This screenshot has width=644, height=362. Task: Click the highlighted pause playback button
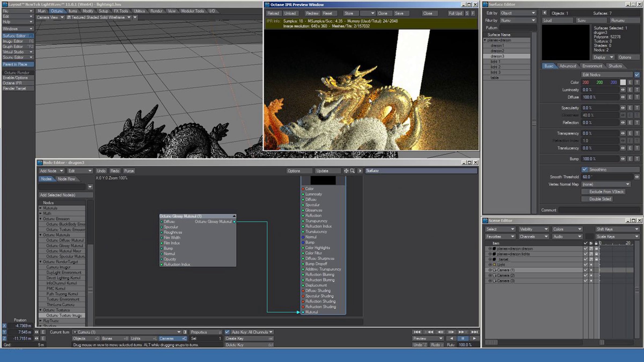click(x=463, y=338)
